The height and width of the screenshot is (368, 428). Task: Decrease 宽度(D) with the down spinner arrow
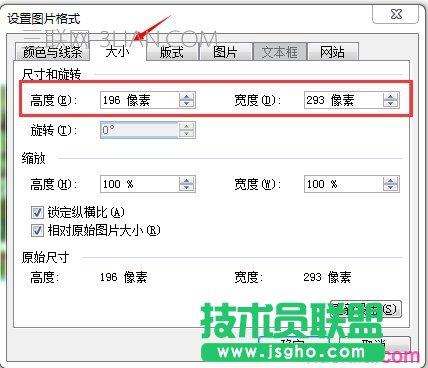point(391,104)
